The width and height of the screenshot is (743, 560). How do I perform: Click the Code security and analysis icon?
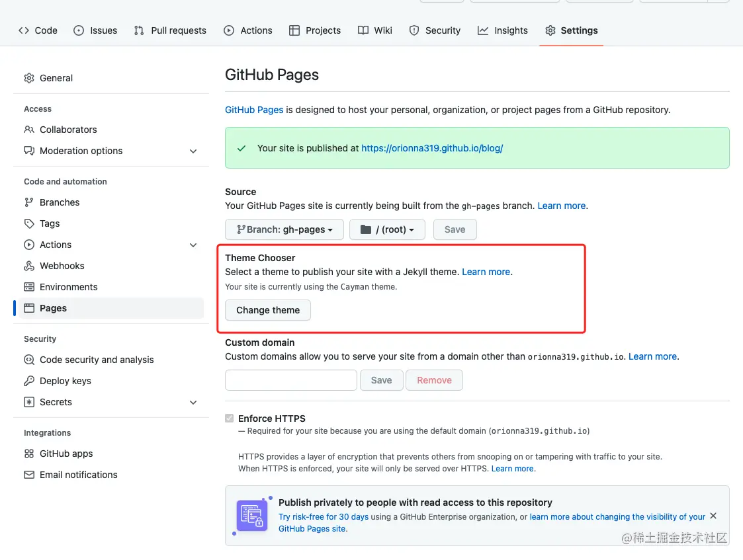click(x=29, y=360)
